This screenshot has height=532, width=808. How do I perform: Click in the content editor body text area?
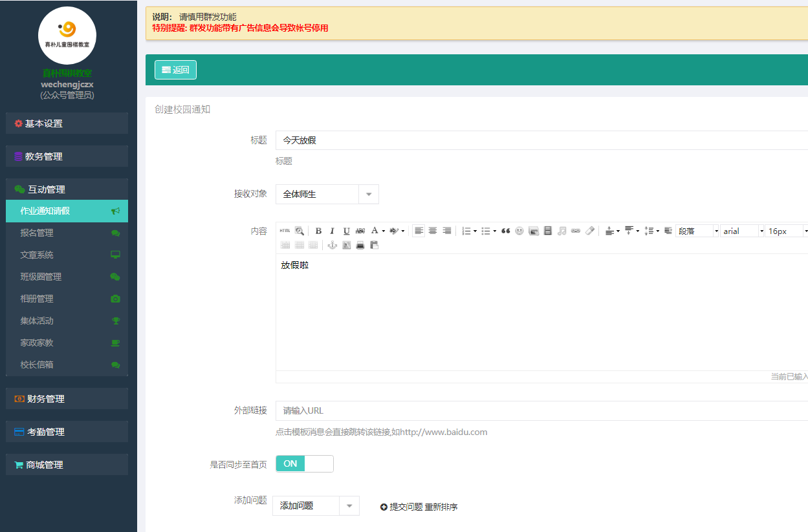pos(541,312)
